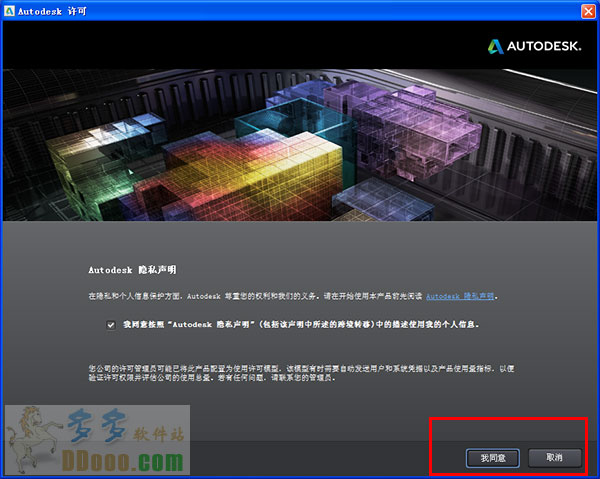Click the 在隐私和个人信息保护方面 intro sentence
Image resolution: width=600 pixels, height=479 pixels.
[250, 297]
